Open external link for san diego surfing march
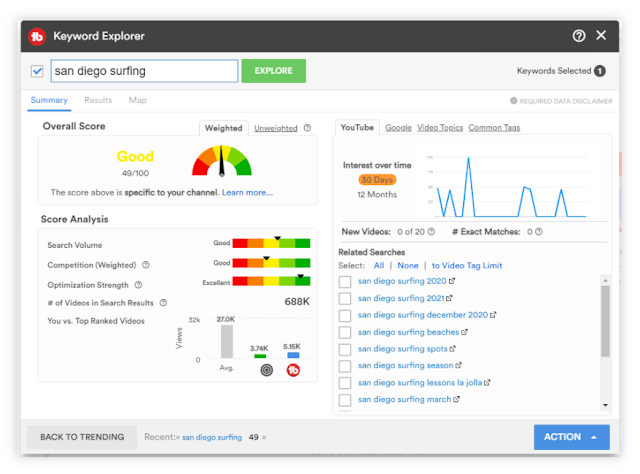This screenshot has height=474, width=640. (456, 399)
